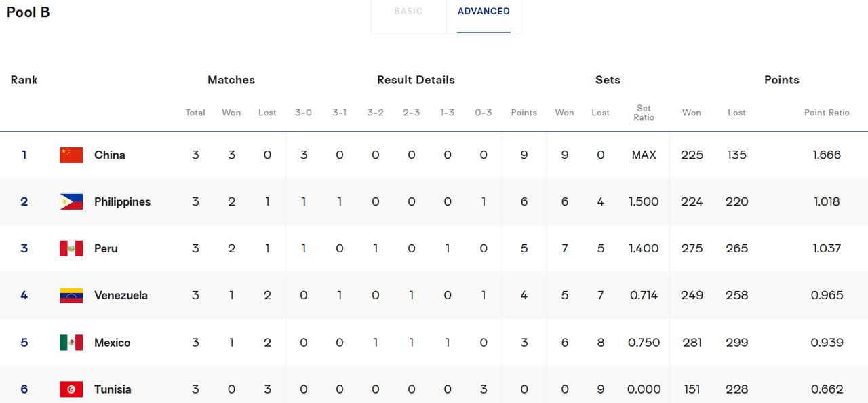Click the Point Ratio column header
Viewport: 868px width, 403px height.
point(827,113)
